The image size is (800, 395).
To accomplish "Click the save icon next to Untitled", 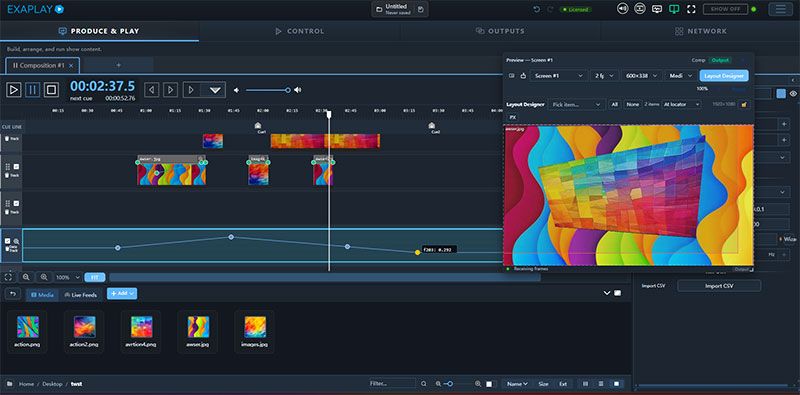I will point(420,9).
